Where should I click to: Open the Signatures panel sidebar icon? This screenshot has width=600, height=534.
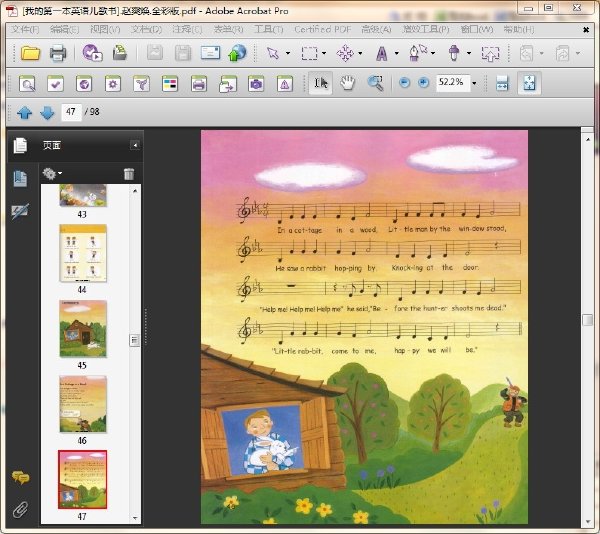tap(20, 212)
